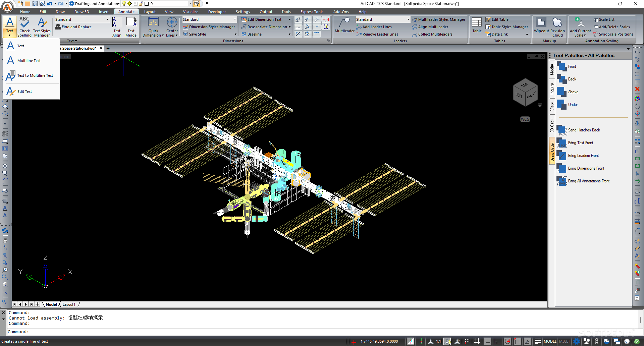Select Front draw order in Tool Palettes
The width and height of the screenshot is (644, 346).
click(567, 66)
